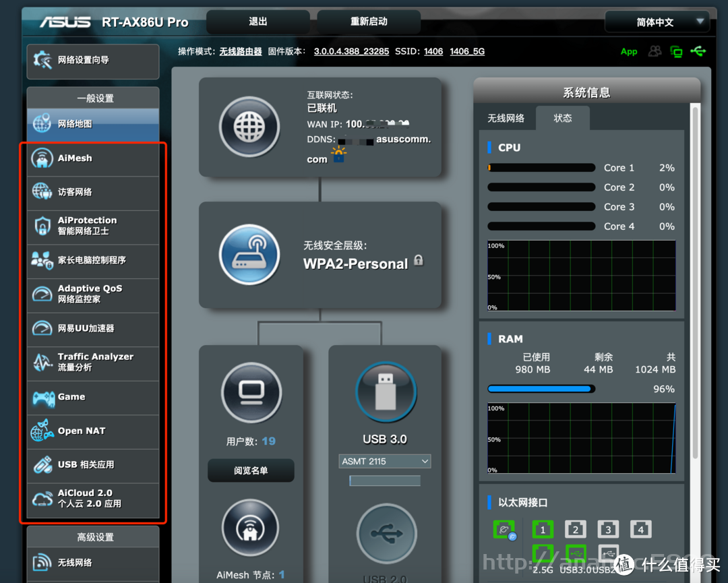Click the user count 19

[x=269, y=441]
